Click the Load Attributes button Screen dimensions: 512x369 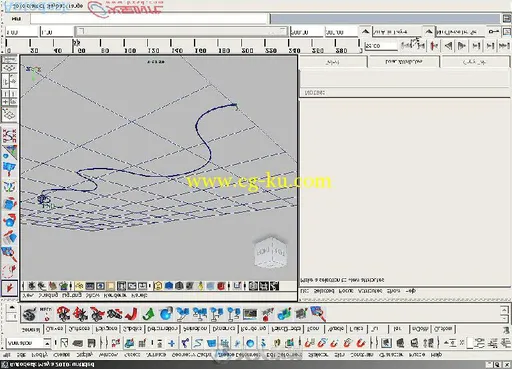point(403,62)
